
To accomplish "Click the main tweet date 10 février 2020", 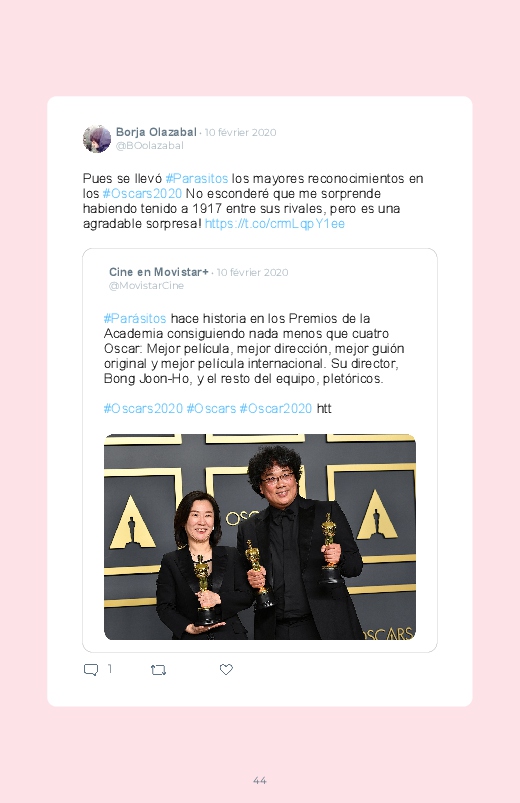I will (x=240, y=133).
